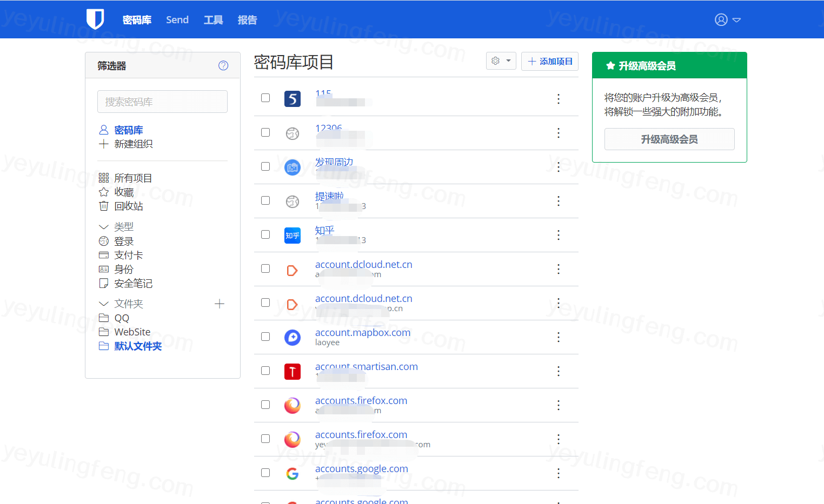Tick the 发现周边 item checkbox

pyautogui.click(x=265, y=166)
